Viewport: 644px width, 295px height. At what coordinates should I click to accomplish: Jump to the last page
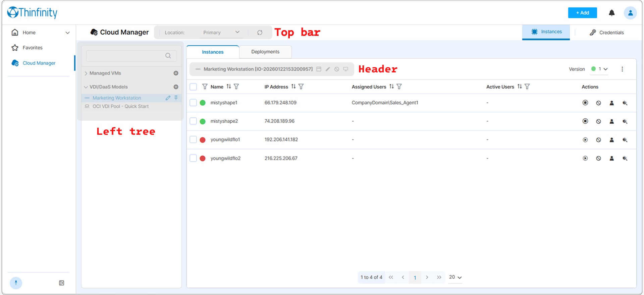click(x=439, y=277)
